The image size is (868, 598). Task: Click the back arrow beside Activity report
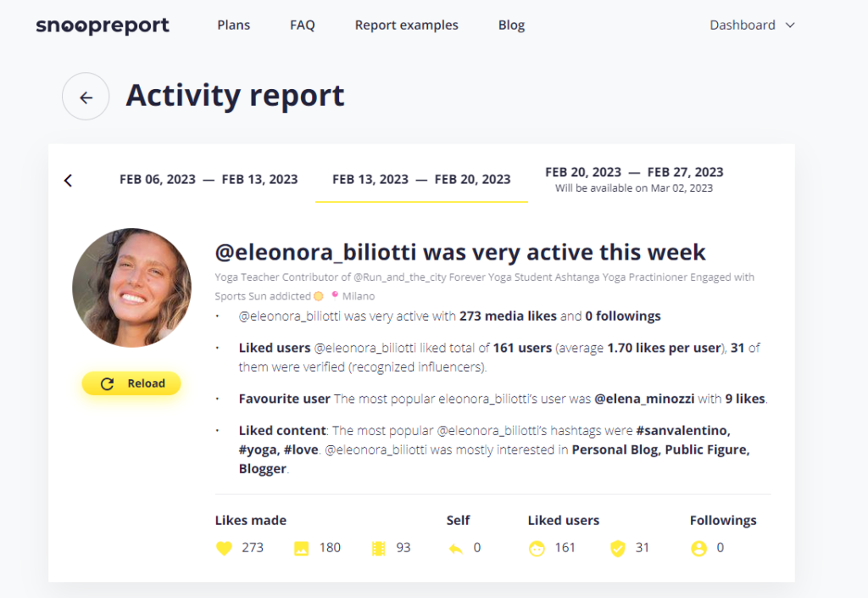[86, 97]
